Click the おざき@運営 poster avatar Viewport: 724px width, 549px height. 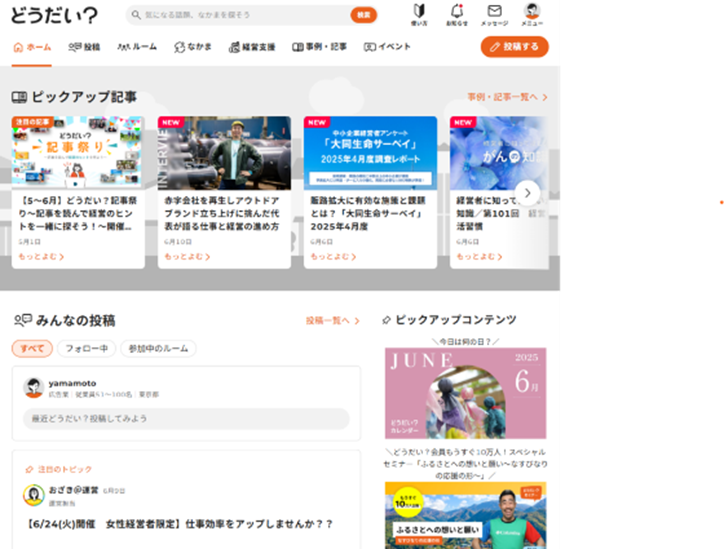[33, 494]
